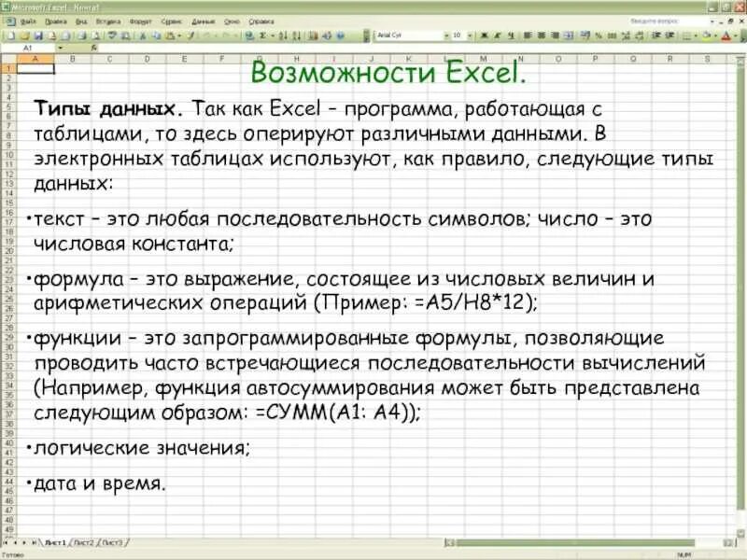Switch to the Лист2 sheet tab
Viewport: 747px width, 560px height.
pos(83,542)
